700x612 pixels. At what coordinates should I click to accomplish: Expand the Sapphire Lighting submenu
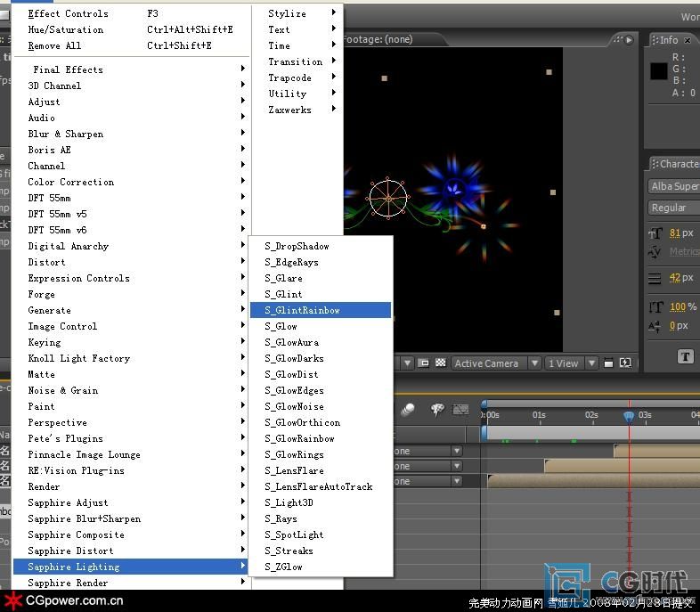point(131,567)
